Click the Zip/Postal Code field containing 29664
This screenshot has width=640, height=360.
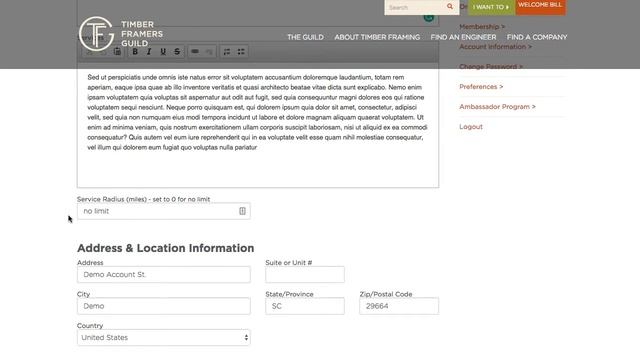click(x=399, y=306)
